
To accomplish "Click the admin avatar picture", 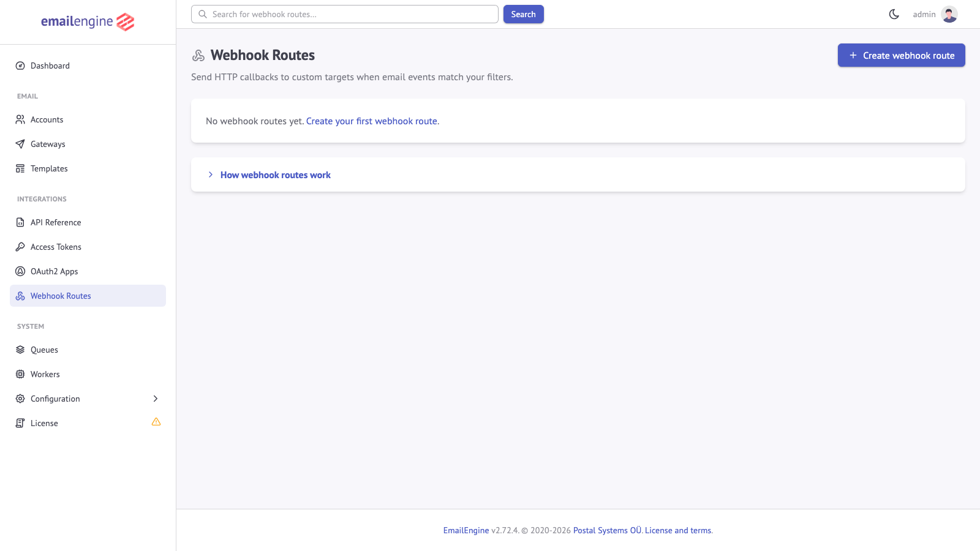I will pos(949,14).
